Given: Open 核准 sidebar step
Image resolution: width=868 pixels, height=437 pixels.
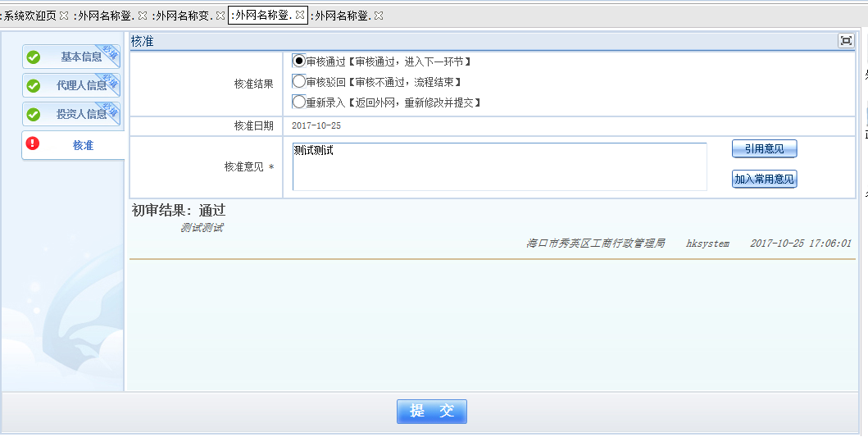Looking at the screenshot, I should [x=73, y=145].
